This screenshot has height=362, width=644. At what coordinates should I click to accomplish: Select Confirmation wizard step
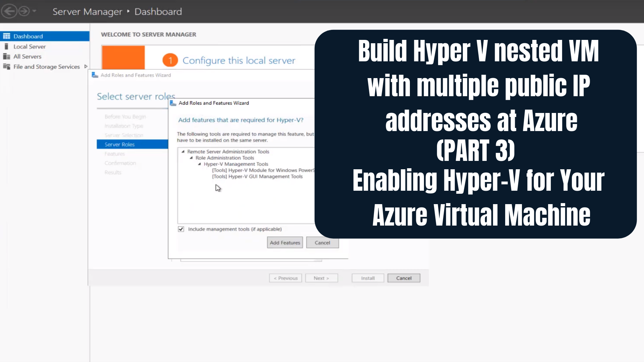click(120, 163)
